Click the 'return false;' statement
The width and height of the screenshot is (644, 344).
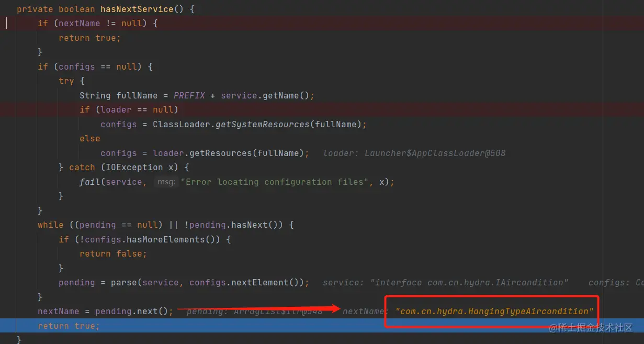(x=113, y=253)
